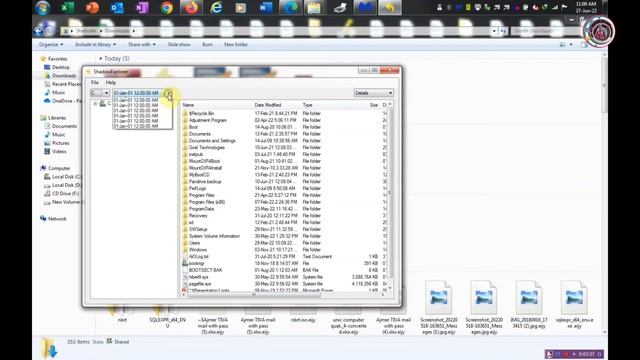Switch to Microsoft Edge in taskbar
The height and width of the screenshot is (360, 640).
point(291,7)
